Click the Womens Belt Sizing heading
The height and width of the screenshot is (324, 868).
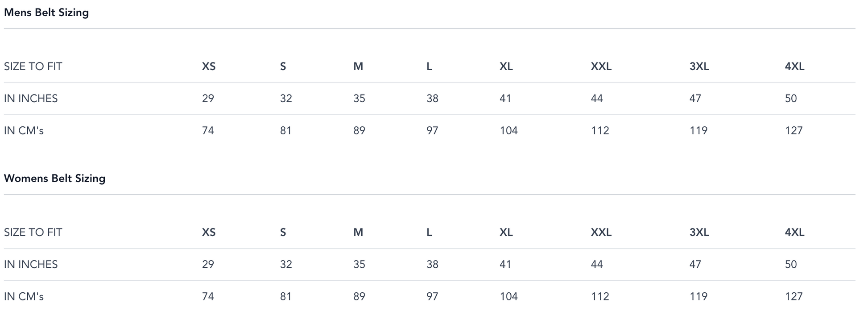(x=54, y=179)
